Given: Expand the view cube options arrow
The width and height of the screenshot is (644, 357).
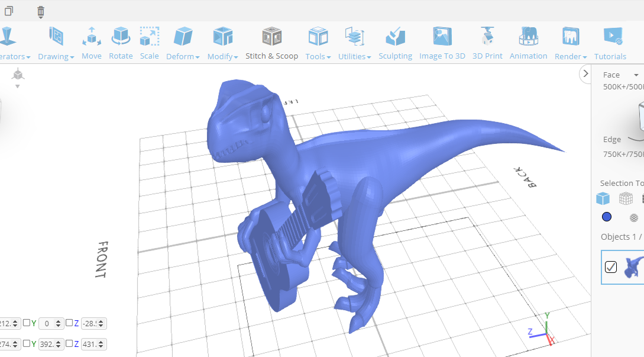Looking at the screenshot, I should [17, 86].
